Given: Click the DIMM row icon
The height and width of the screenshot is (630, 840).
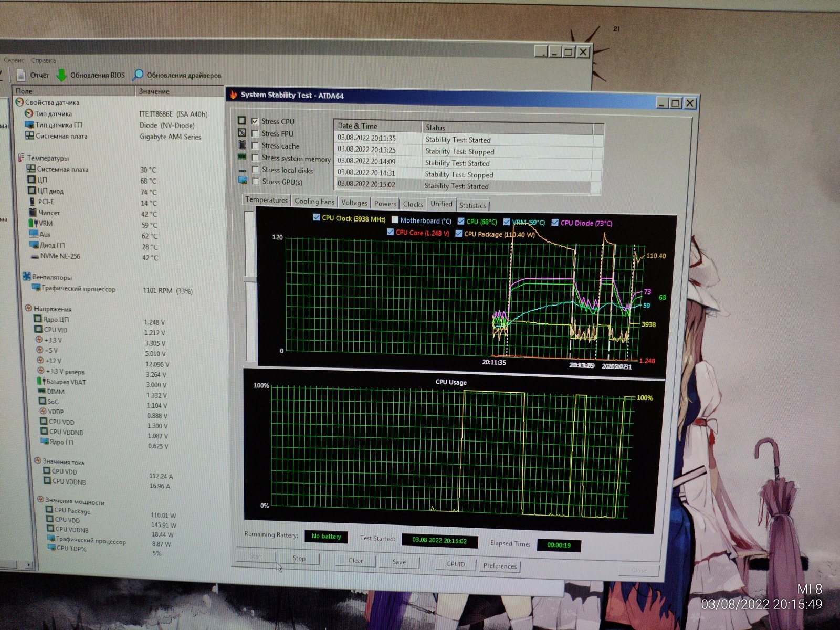Looking at the screenshot, I should click(x=42, y=391).
